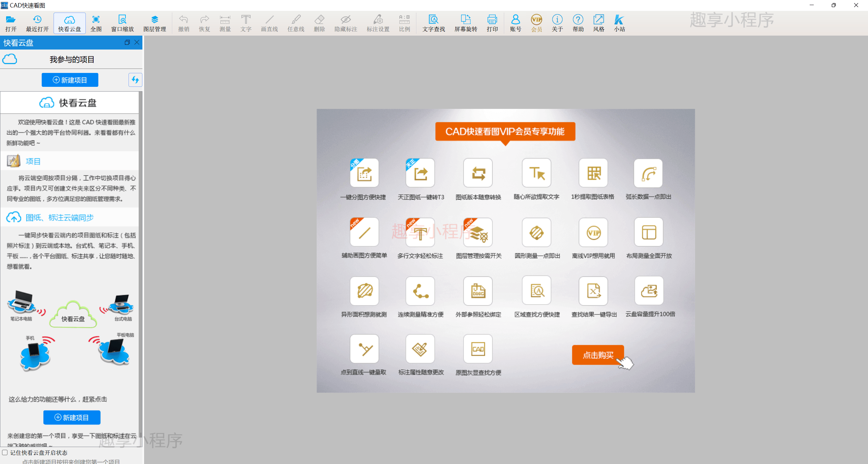This screenshot has width=868, height=464.
Task: Select the 删除 eraser tool
Action: click(x=319, y=23)
